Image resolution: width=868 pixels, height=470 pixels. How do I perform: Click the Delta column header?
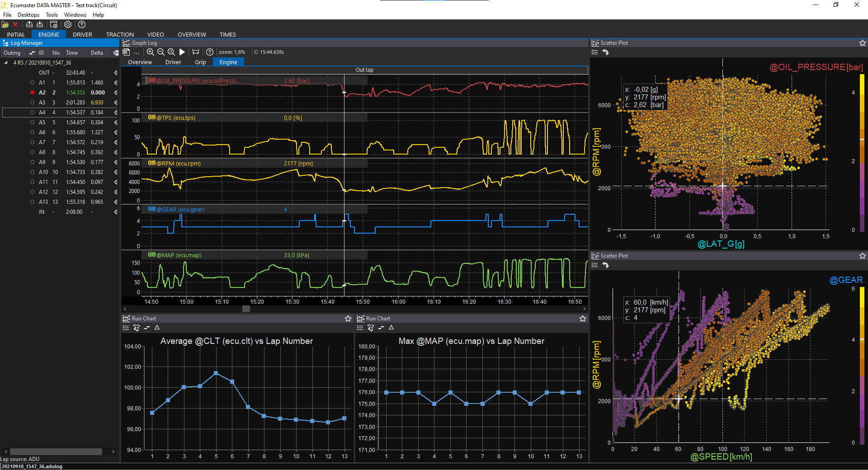click(97, 53)
